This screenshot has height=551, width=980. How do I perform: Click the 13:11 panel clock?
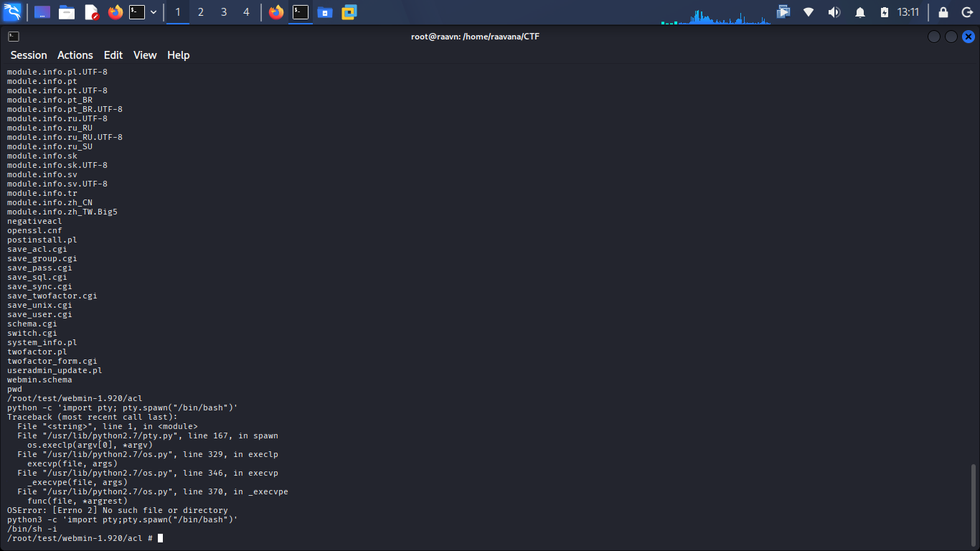[x=908, y=12]
